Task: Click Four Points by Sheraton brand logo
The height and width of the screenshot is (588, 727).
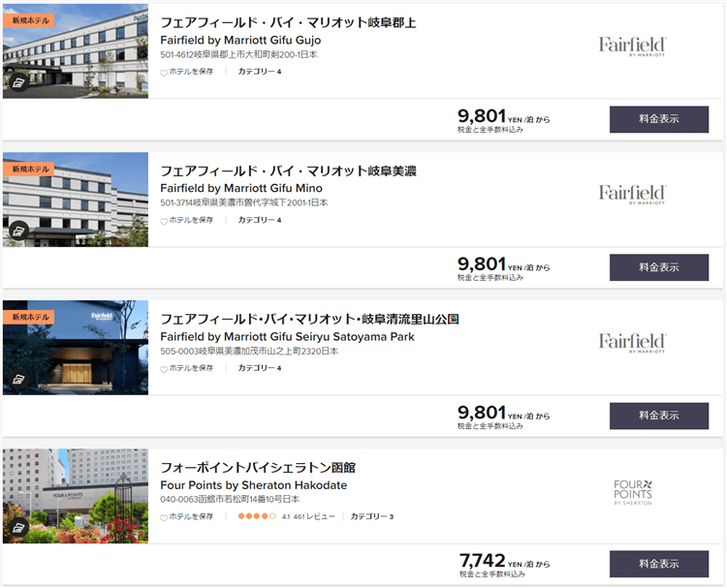Action: point(633,492)
